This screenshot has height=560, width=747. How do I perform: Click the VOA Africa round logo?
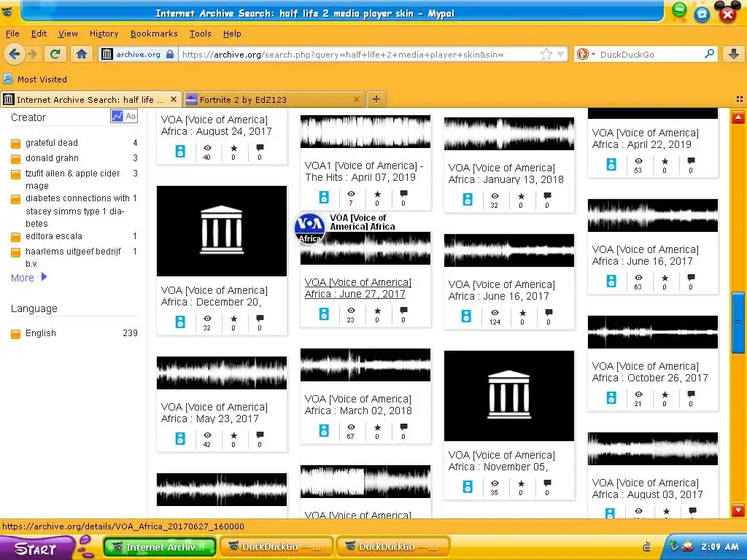[309, 228]
